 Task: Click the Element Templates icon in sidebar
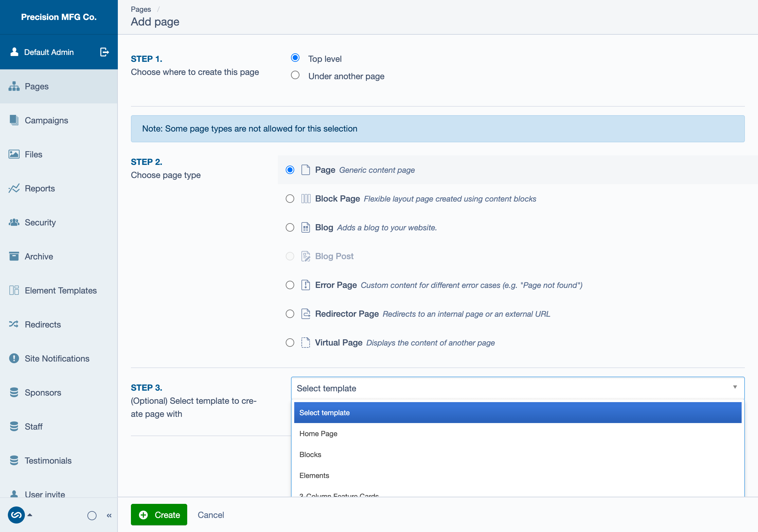[x=14, y=290]
